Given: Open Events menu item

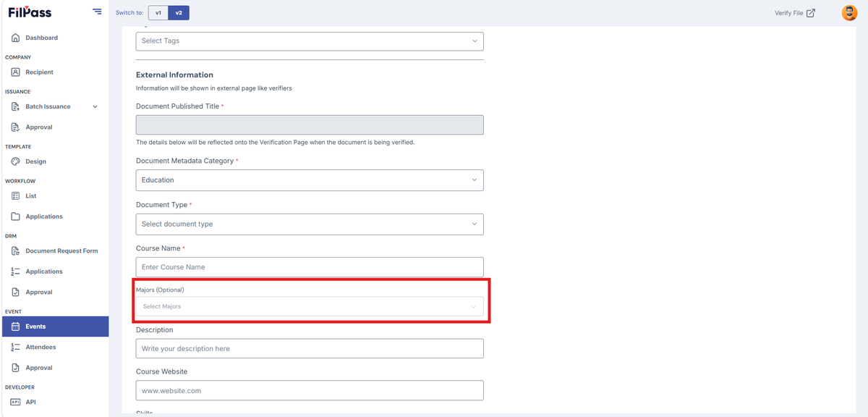Looking at the screenshot, I should [54, 327].
